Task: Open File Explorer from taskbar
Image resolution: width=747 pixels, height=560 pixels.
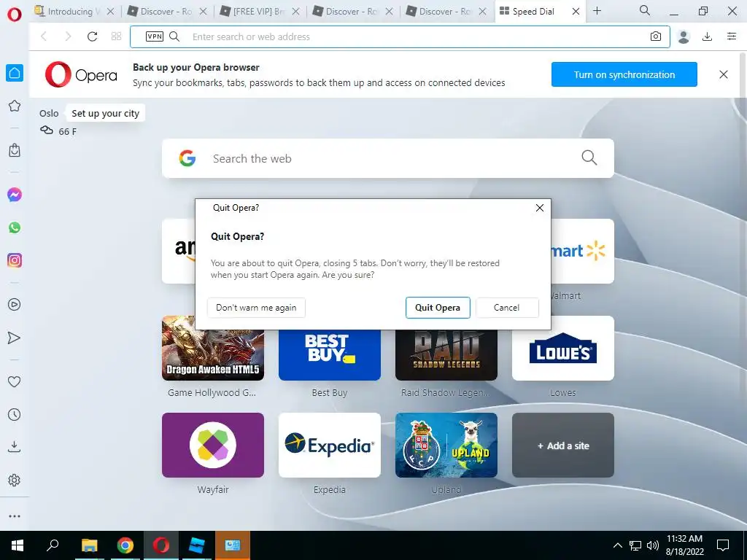Action: tap(89, 545)
